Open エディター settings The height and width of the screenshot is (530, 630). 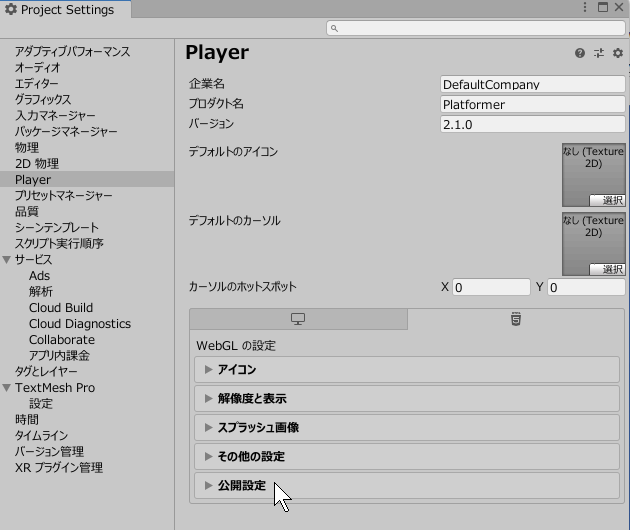(x=37, y=84)
